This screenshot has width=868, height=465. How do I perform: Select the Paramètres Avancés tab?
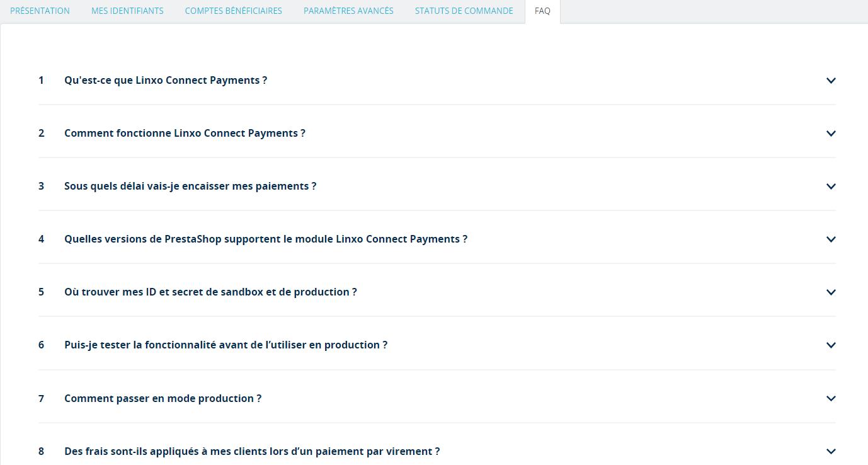pyautogui.click(x=348, y=11)
